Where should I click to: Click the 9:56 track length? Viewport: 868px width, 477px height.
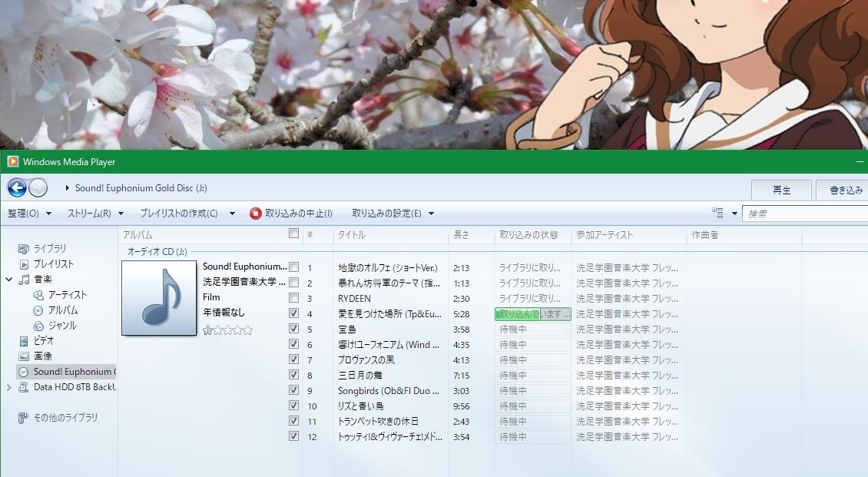pyautogui.click(x=461, y=406)
